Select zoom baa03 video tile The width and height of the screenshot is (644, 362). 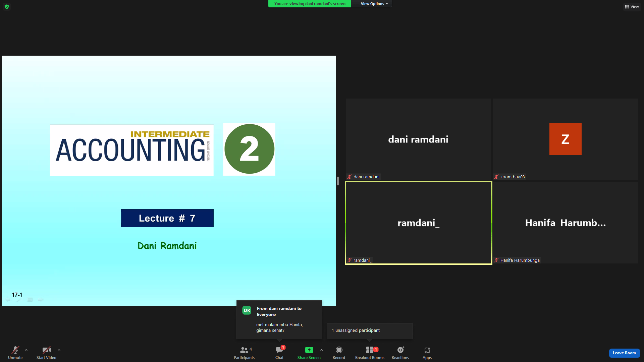tap(566, 139)
